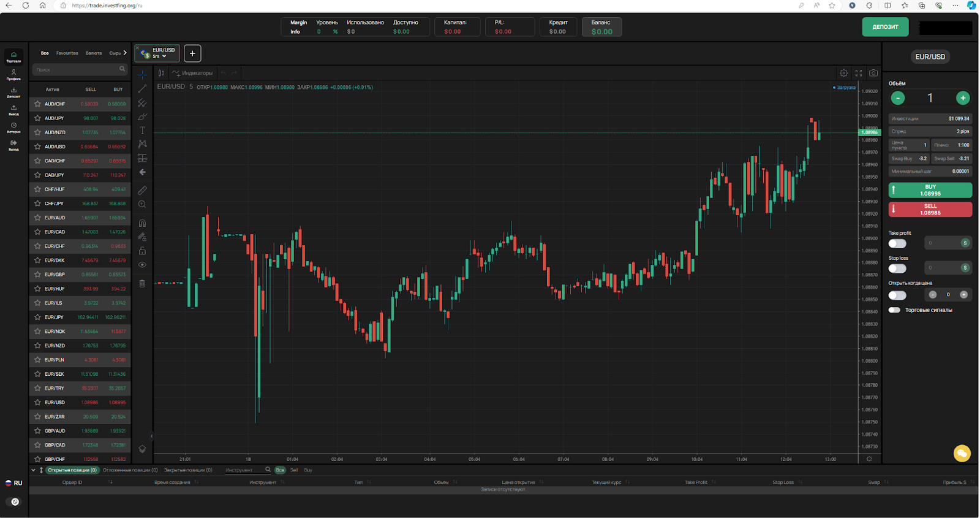
Task: Toggle hide all drawings eye icon
Action: pyautogui.click(x=142, y=265)
